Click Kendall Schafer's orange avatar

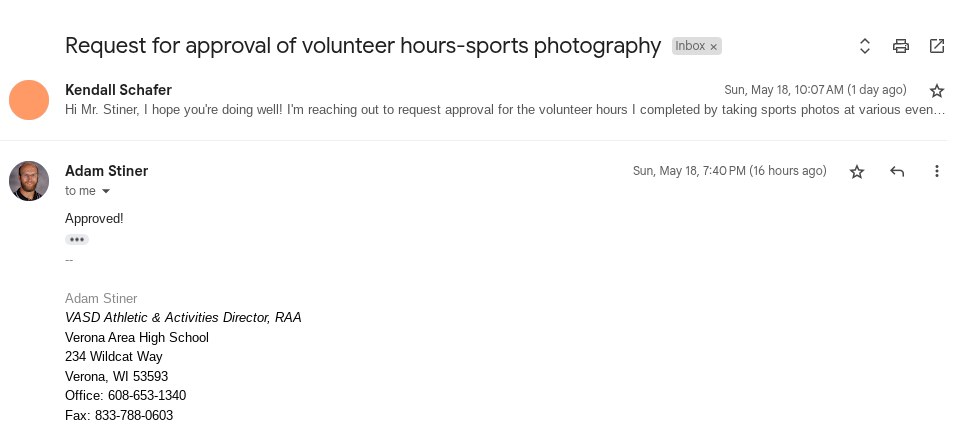tap(29, 100)
